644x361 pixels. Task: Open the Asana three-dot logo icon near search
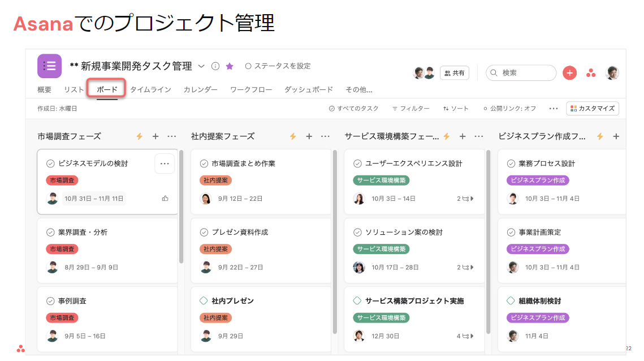591,73
